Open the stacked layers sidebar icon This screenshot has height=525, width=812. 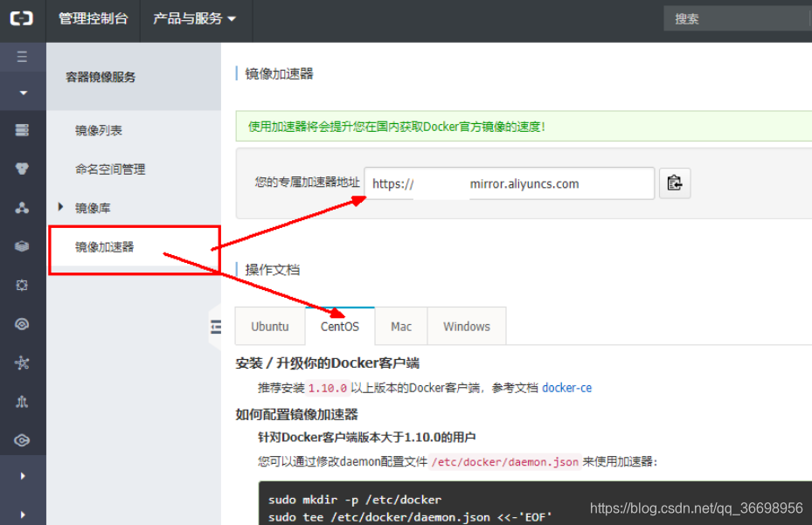[22, 246]
